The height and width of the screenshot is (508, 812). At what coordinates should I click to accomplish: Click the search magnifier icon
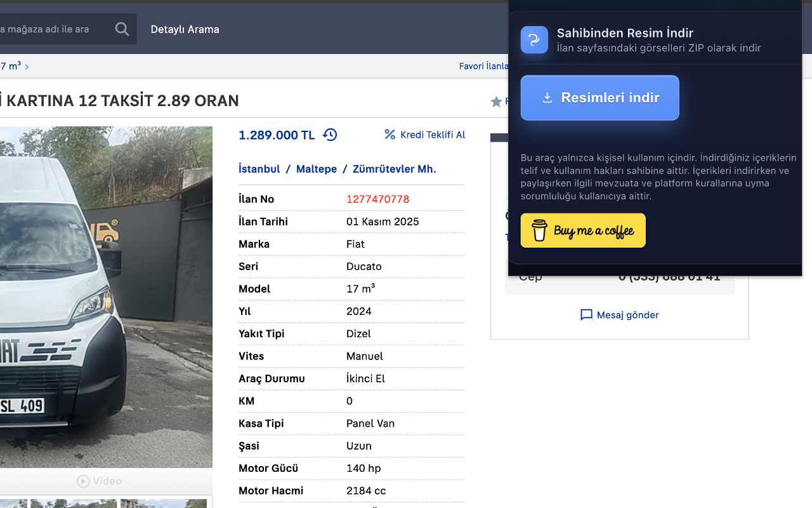point(122,29)
